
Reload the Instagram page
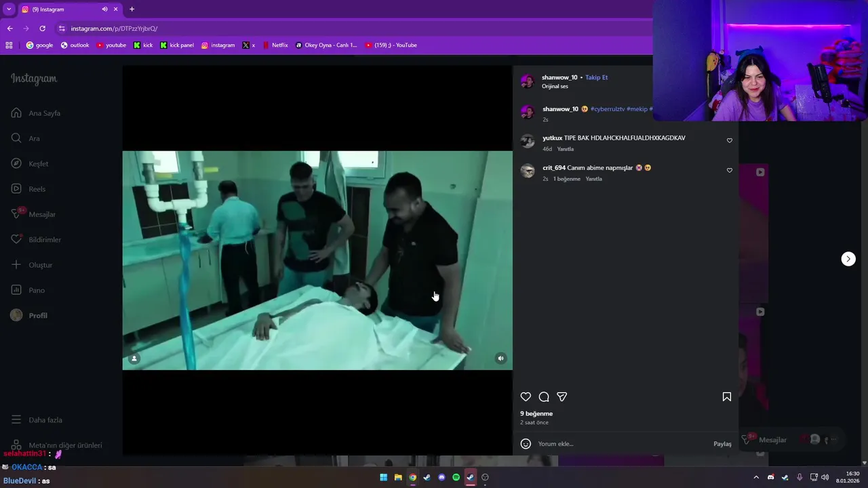tap(42, 28)
